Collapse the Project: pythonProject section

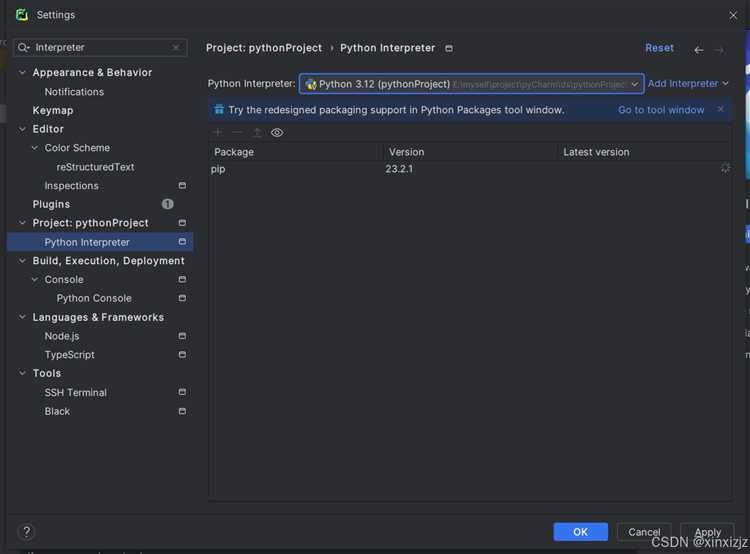pyautogui.click(x=22, y=222)
